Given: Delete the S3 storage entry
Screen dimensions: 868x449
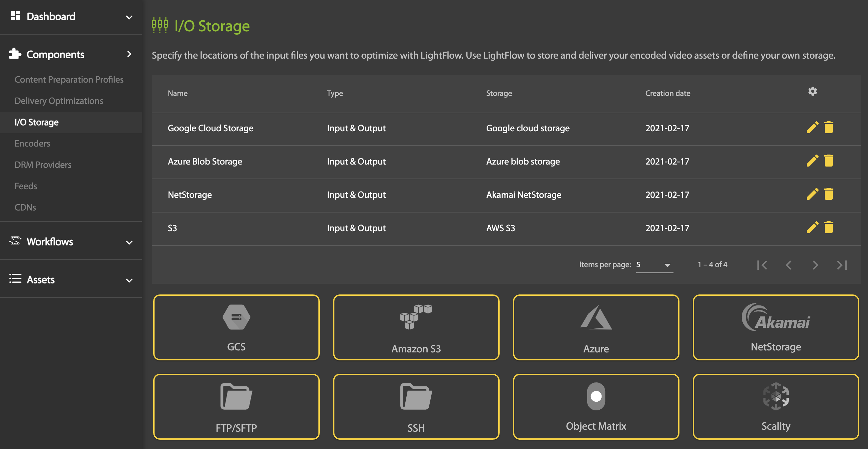Looking at the screenshot, I should (x=828, y=228).
